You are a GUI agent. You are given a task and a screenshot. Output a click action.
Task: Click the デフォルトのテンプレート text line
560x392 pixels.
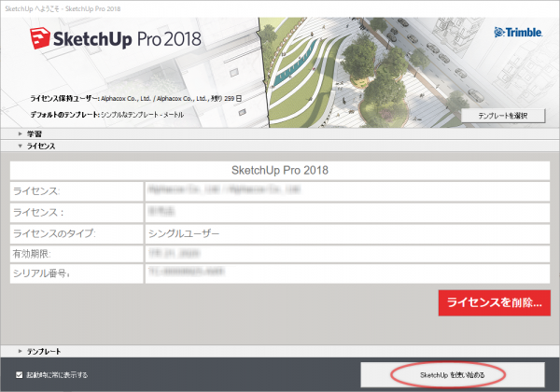[106, 115]
